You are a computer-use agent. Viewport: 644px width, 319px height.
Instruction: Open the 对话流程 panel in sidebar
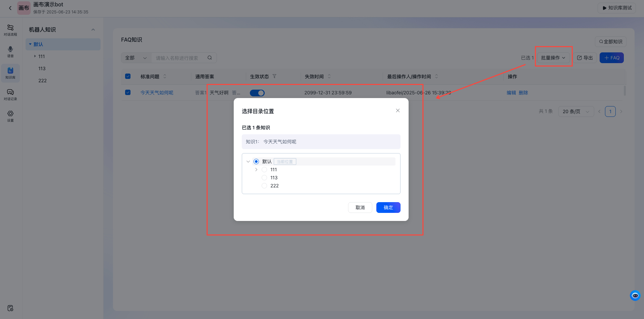click(10, 30)
